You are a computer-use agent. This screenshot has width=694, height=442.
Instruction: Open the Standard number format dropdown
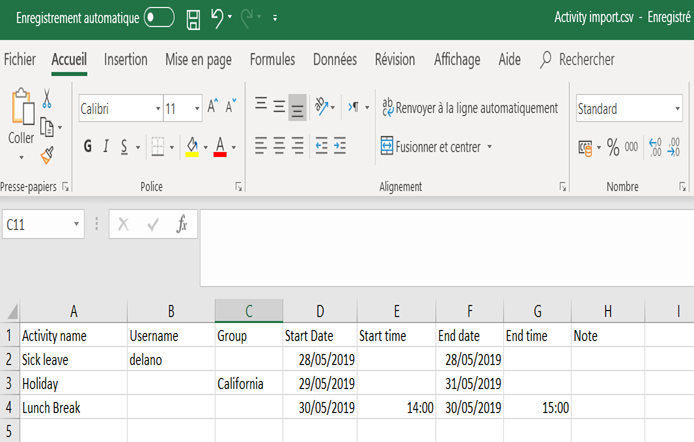pos(677,108)
